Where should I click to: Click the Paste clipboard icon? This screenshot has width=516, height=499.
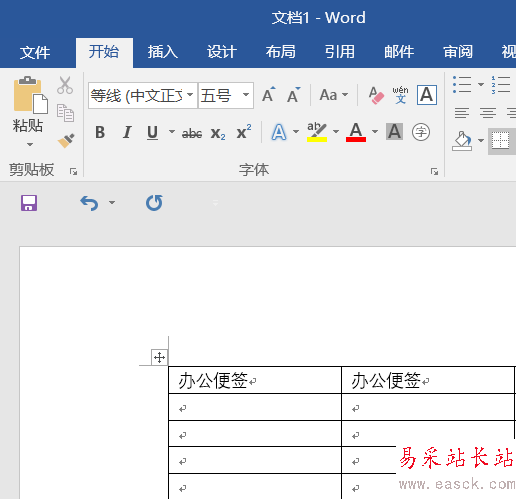click(30, 95)
